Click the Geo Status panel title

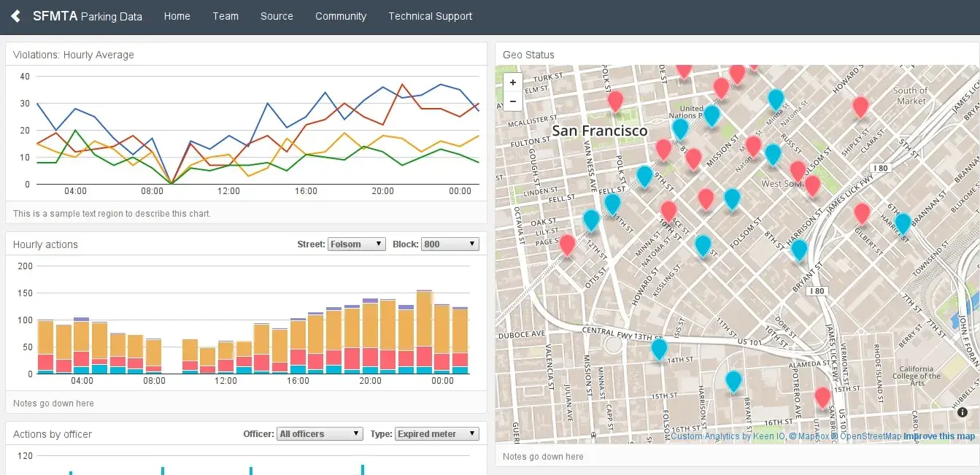pos(528,55)
